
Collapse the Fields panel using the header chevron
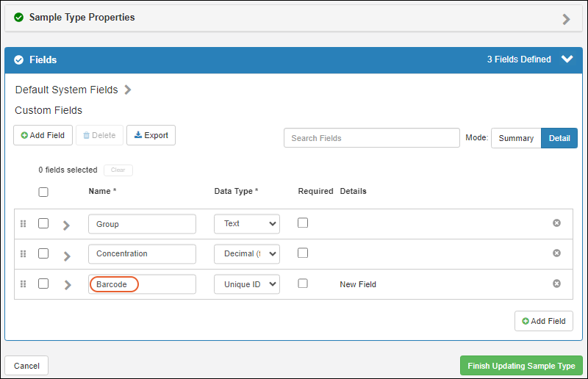coord(567,59)
